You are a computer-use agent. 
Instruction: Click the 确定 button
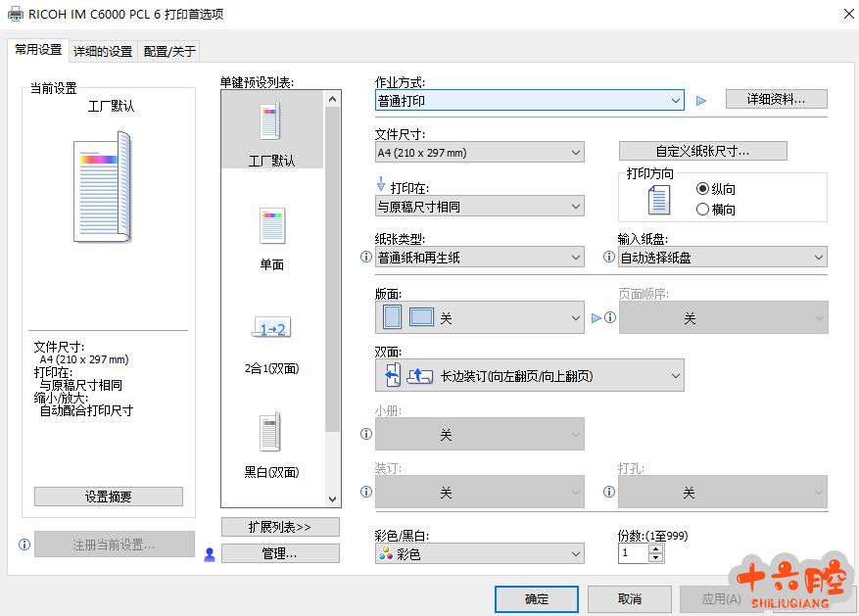point(537,598)
